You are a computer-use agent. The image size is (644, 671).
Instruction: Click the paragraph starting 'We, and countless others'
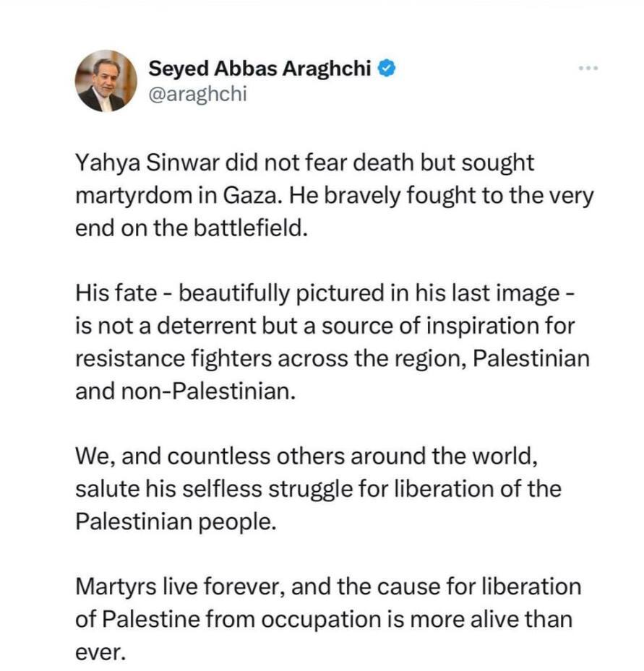click(318, 489)
